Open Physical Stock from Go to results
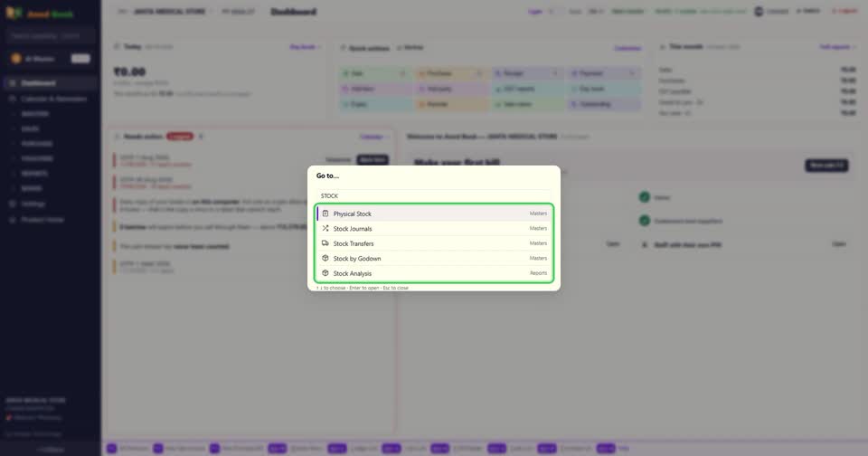Screen dimensions: 868x456 coord(434,214)
